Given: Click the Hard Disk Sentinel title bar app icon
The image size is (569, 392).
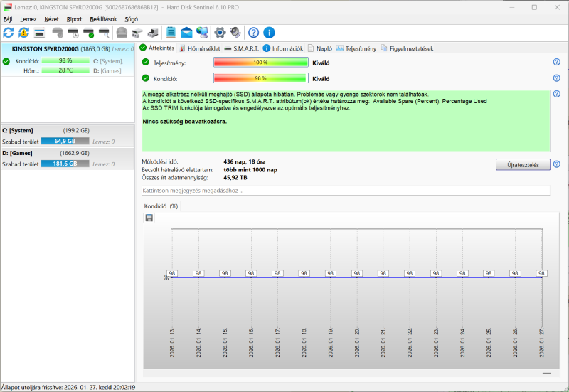Looking at the screenshot, I should pyautogui.click(x=8, y=7).
